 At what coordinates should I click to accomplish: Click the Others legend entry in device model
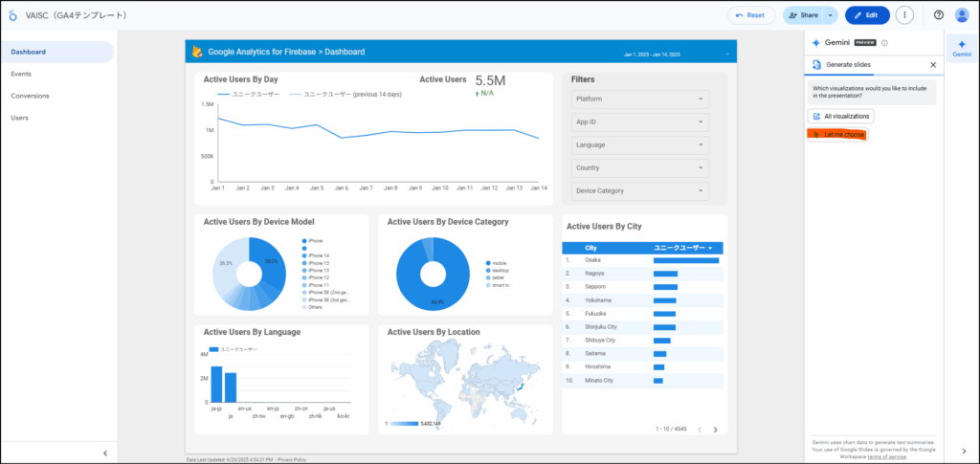click(313, 307)
